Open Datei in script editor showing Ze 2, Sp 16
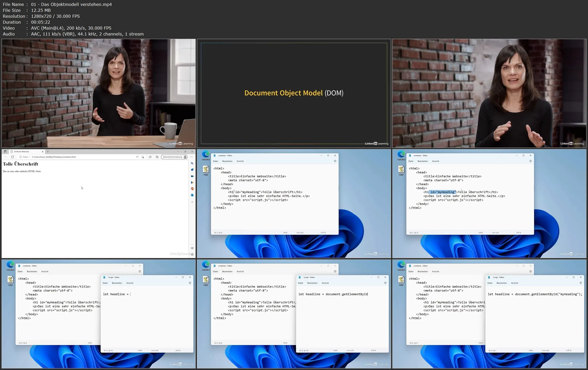 tap(105, 283)
